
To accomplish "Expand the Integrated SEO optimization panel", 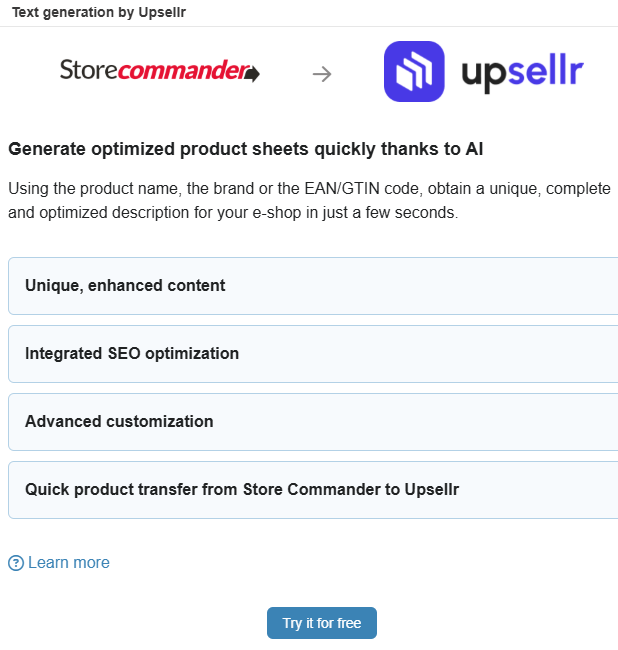I will (x=313, y=354).
